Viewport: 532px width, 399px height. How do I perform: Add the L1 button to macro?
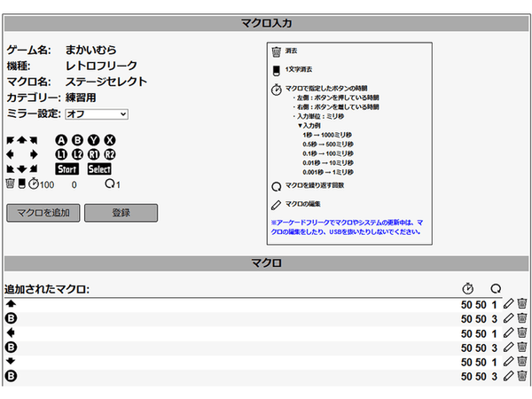[61, 154]
